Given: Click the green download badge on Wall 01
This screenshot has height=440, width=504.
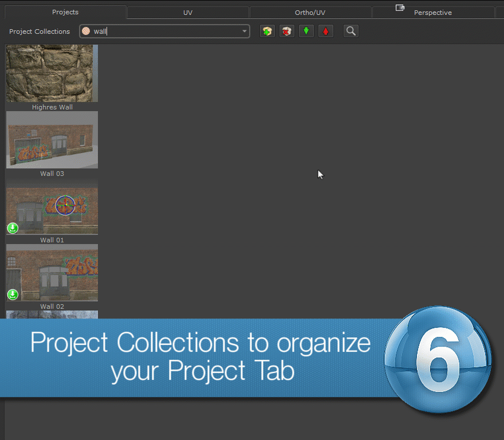Looking at the screenshot, I should click(13, 228).
